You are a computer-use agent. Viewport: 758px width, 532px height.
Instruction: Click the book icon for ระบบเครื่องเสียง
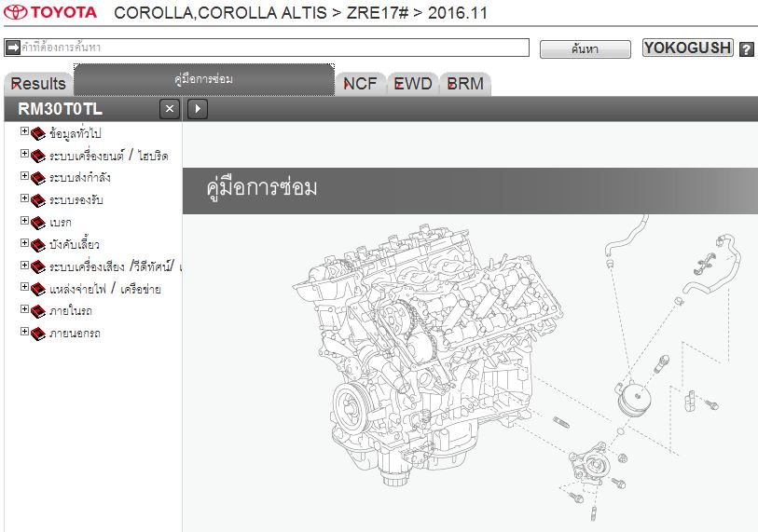(38, 267)
